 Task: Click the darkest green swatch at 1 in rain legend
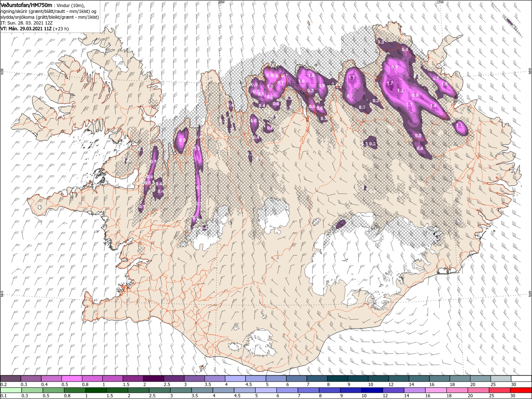(96, 389)
